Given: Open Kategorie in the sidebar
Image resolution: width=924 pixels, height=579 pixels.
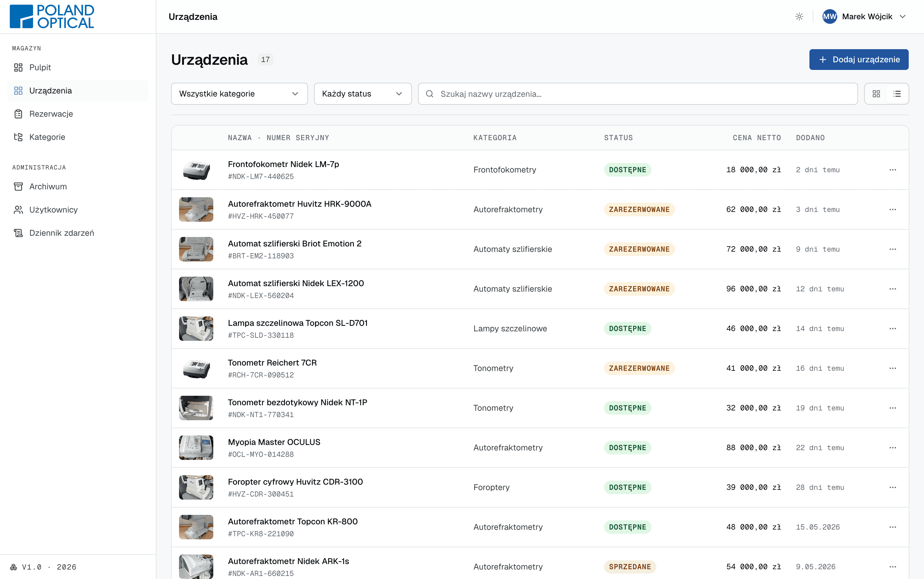Looking at the screenshot, I should click(x=78, y=137).
